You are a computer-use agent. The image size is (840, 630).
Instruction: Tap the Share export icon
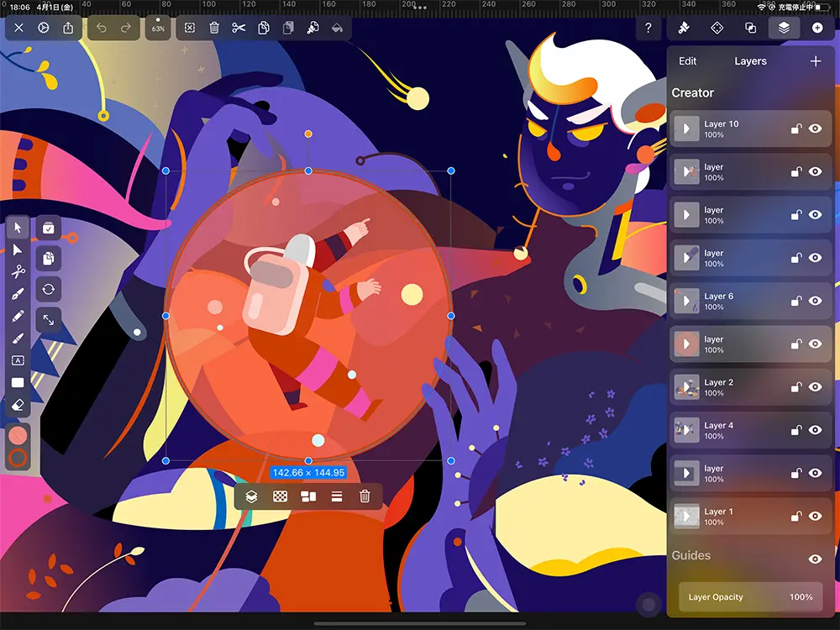(68, 28)
